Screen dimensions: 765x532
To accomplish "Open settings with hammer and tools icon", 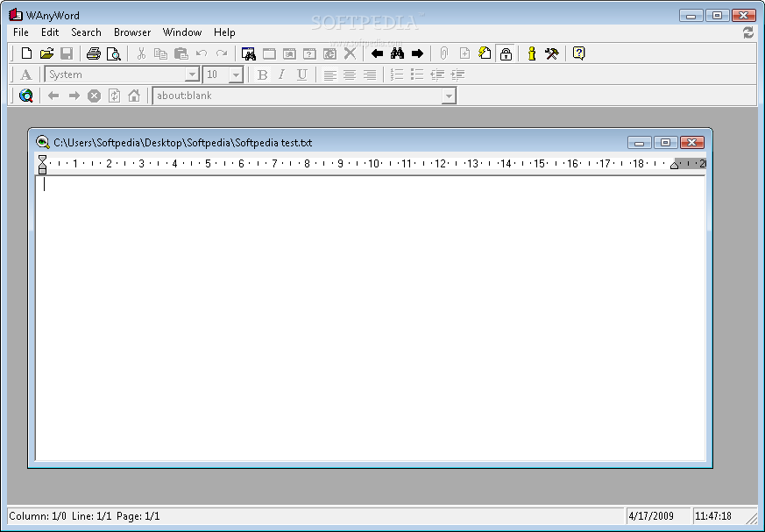I will tap(552, 53).
